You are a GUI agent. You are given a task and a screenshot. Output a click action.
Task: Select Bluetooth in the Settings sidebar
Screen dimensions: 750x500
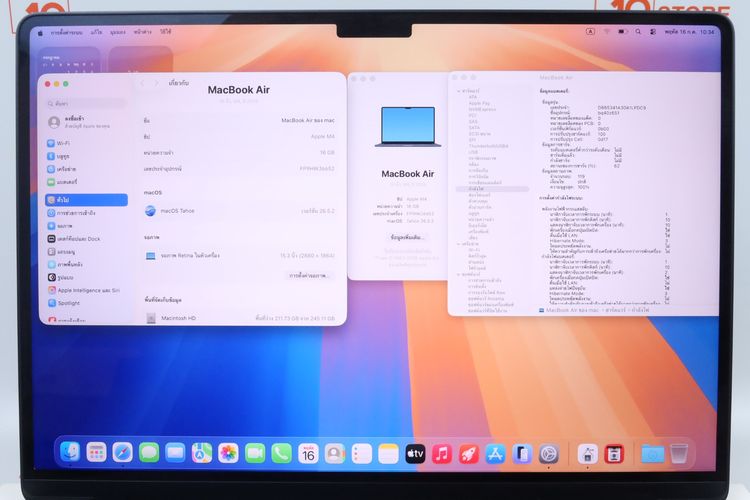[x=87, y=156]
